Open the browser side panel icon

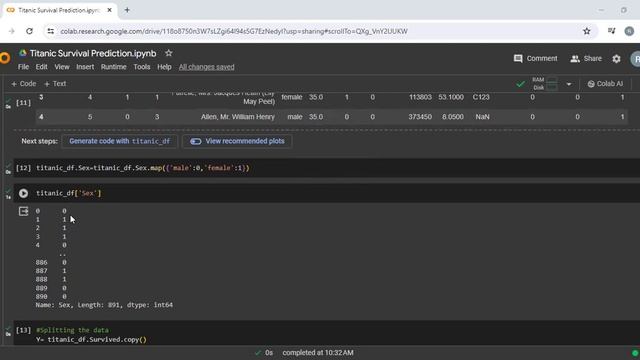[611, 31]
